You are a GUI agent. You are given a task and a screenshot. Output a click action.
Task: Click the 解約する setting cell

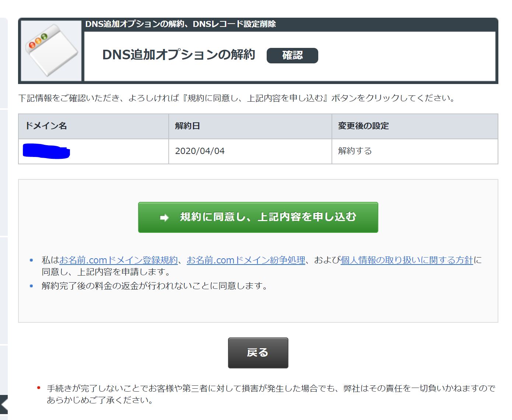[x=355, y=151]
